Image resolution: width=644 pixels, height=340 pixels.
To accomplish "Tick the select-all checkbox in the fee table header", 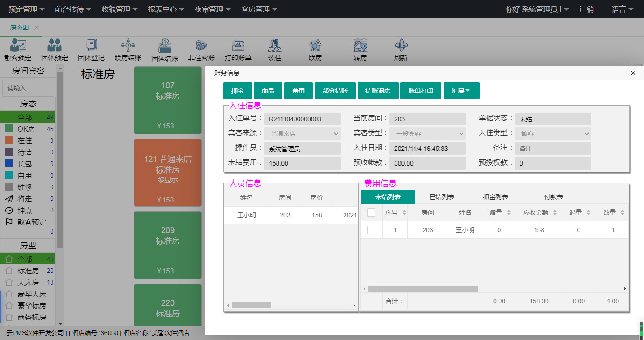I will click(x=371, y=212).
